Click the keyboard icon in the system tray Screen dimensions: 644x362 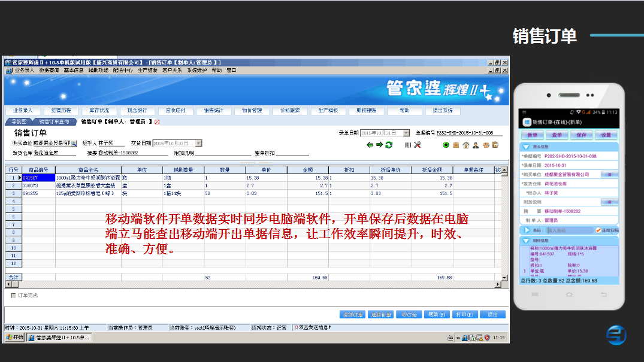(450, 338)
